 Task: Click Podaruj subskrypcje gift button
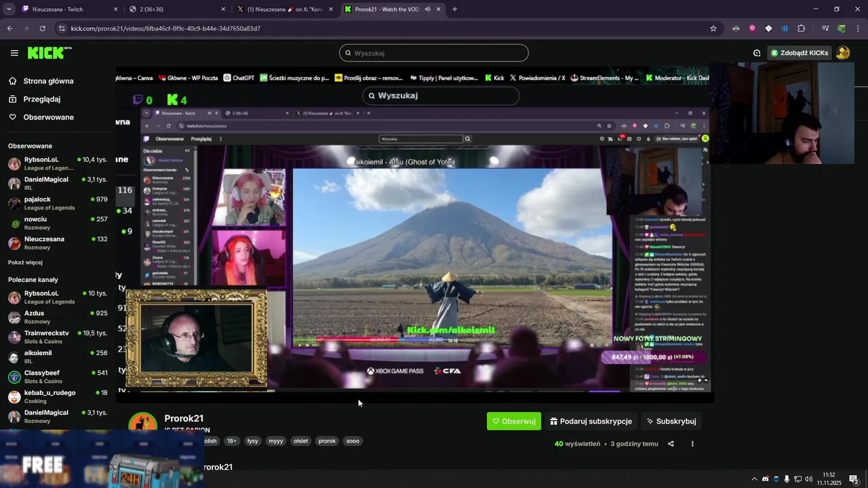(x=591, y=421)
